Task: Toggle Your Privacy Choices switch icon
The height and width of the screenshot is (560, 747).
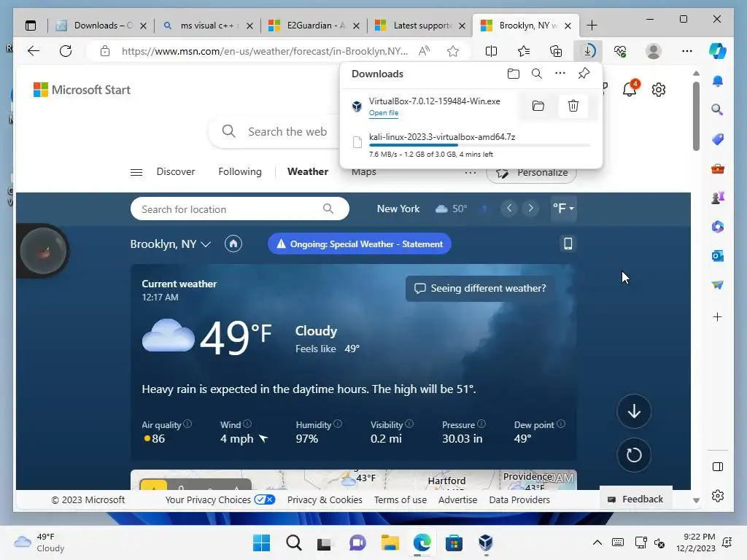Action: (x=264, y=499)
